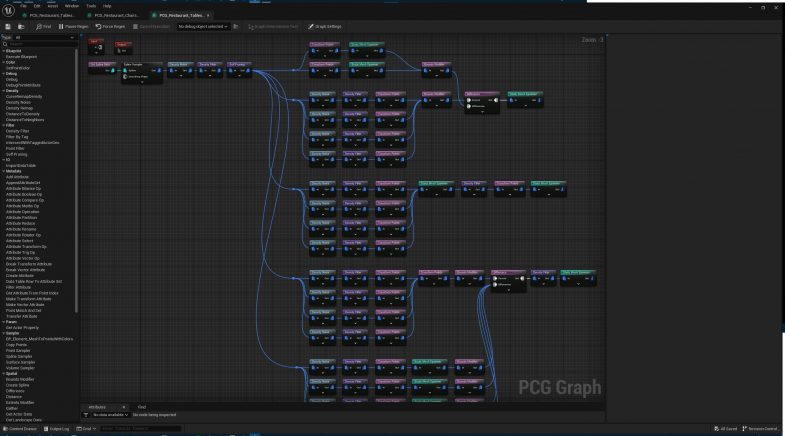Open the File menu

tap(23, 6)
